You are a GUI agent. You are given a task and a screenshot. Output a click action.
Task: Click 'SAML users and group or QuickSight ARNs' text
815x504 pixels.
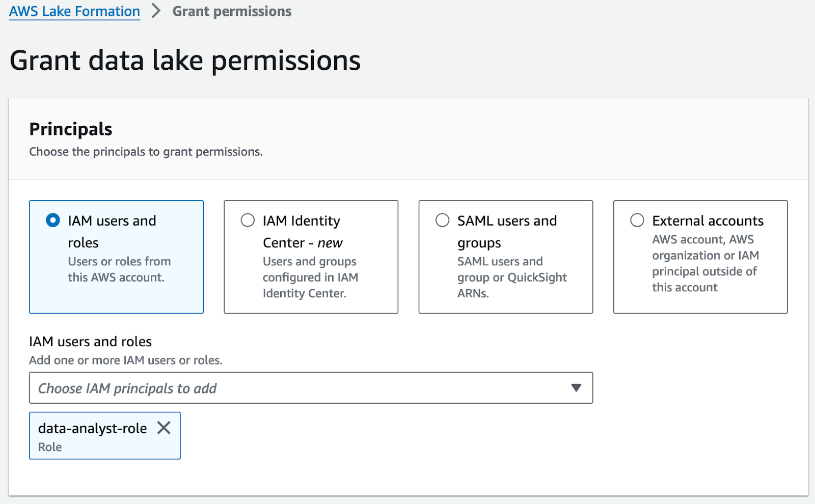pyautogui.click(x=512, y=277)
